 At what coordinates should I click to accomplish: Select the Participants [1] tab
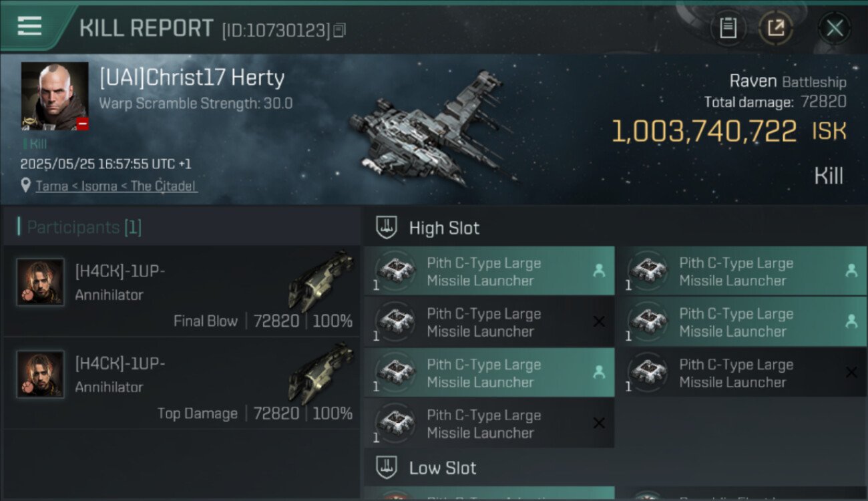click(84, 227)
